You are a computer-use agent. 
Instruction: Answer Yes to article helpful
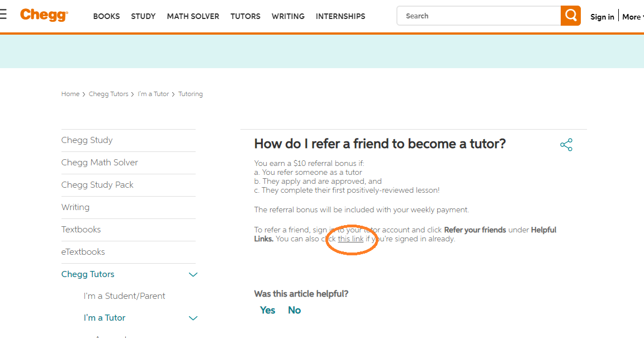pos(267,310)
